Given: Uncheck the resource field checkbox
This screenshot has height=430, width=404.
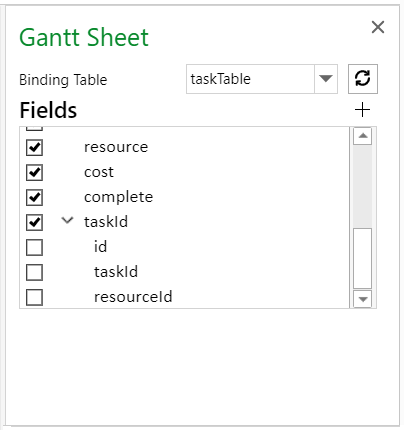Looking at the screenshot, I should [34, 147].
